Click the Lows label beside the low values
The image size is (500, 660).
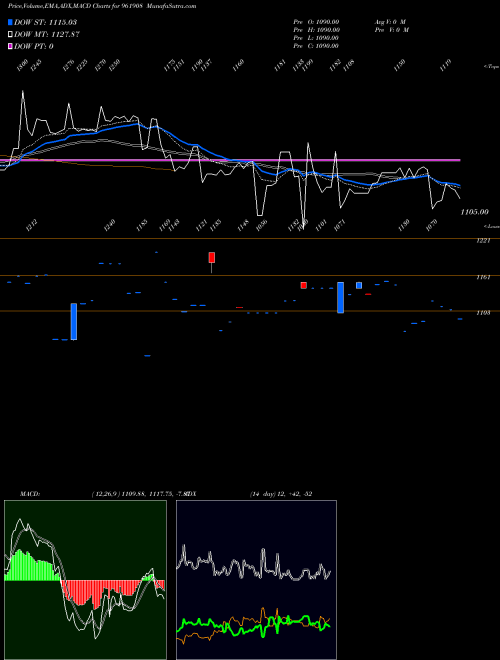coord(492,226)
